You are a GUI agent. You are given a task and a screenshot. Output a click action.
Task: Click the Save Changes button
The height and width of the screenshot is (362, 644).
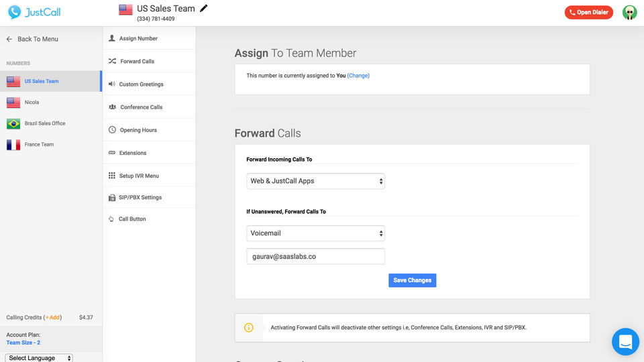pyautogui.click(x=412, y=280)
